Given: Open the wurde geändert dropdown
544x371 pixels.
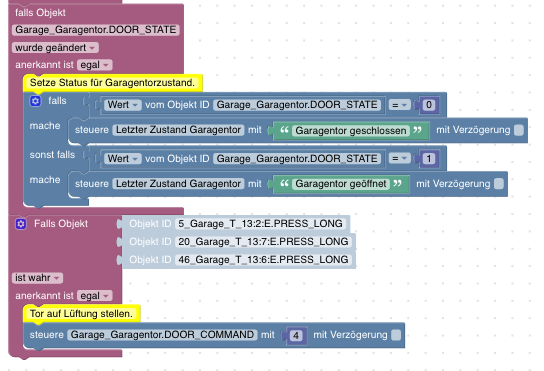Looking at the screenshot, I should tap(55, 48).
